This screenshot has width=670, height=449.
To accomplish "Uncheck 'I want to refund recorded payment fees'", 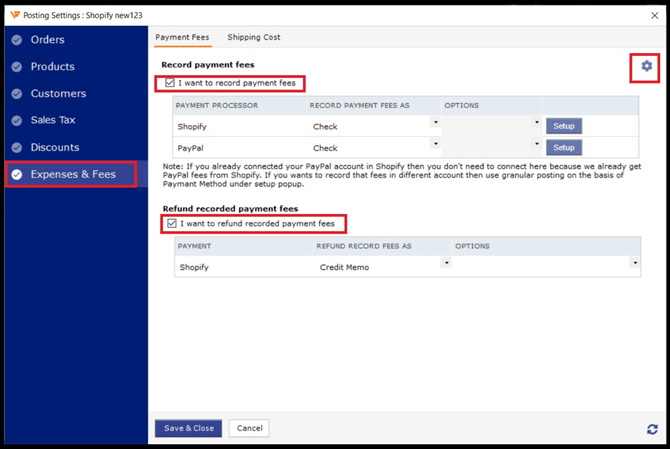I will click(x=172, y=224).
